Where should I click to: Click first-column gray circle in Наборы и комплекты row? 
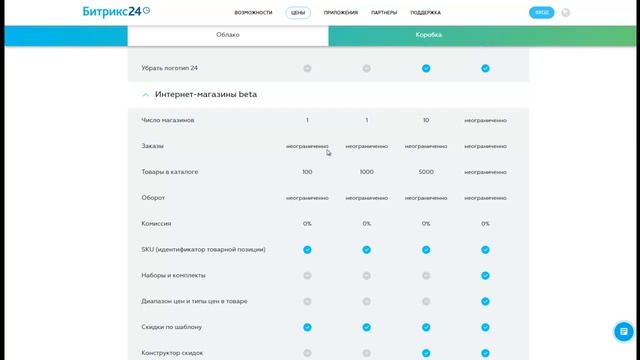point(307,276)
